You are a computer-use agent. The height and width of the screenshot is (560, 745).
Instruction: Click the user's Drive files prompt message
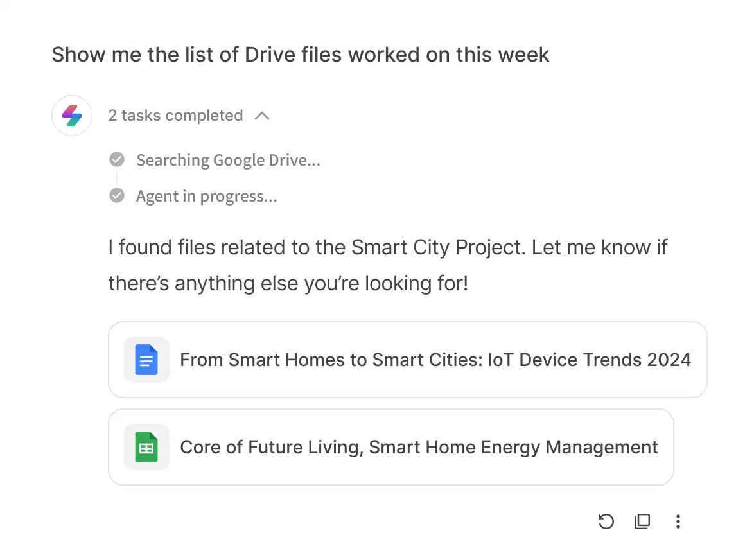[x=301, y=55]
